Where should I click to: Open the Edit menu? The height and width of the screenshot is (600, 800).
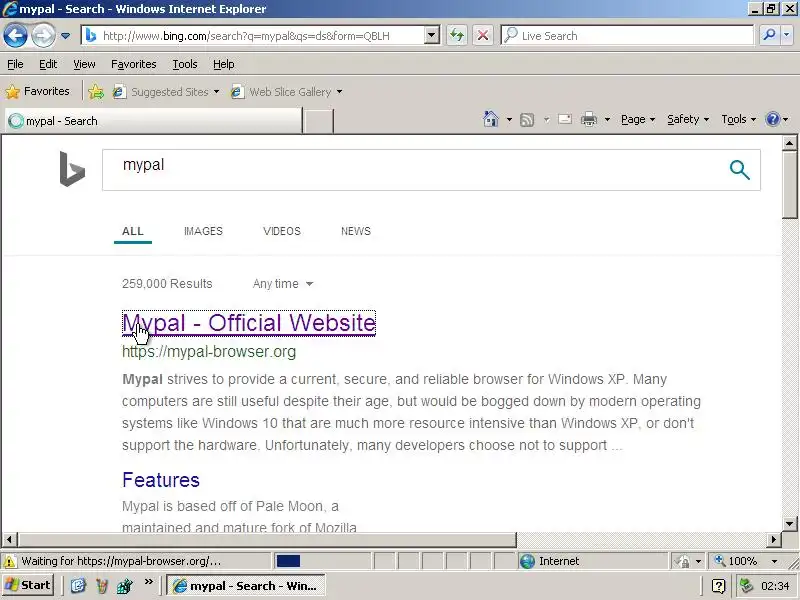point(48,64)
